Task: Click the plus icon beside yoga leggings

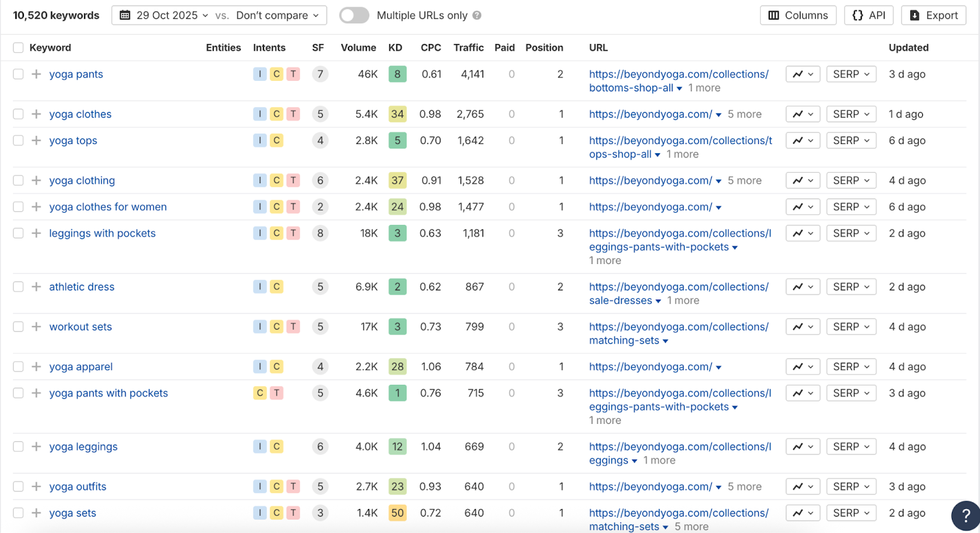Action: pos(36,447)
